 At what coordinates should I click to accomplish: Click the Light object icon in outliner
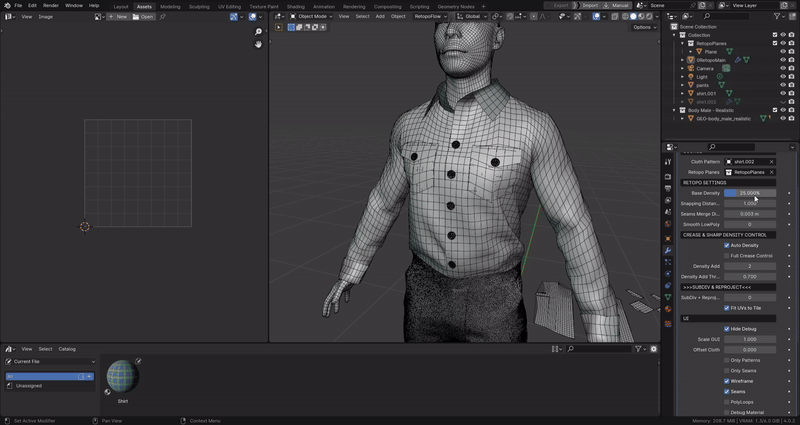690,76
